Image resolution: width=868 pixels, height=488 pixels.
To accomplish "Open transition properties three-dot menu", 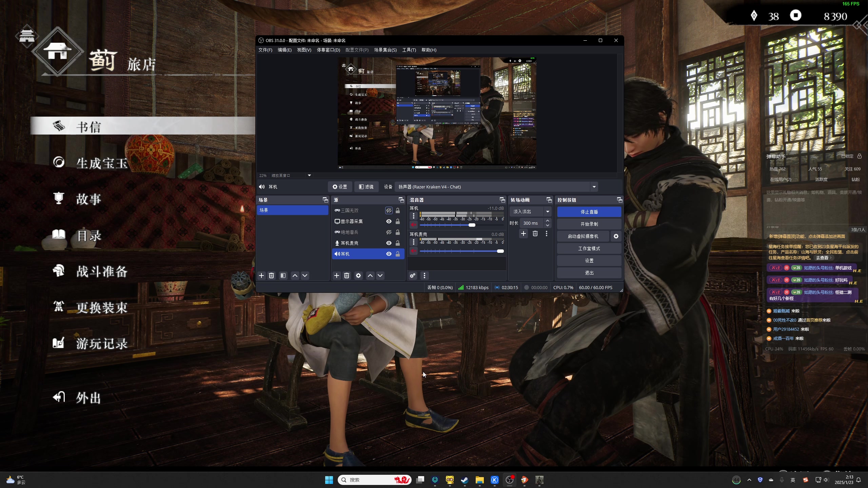I will [547, 233].
